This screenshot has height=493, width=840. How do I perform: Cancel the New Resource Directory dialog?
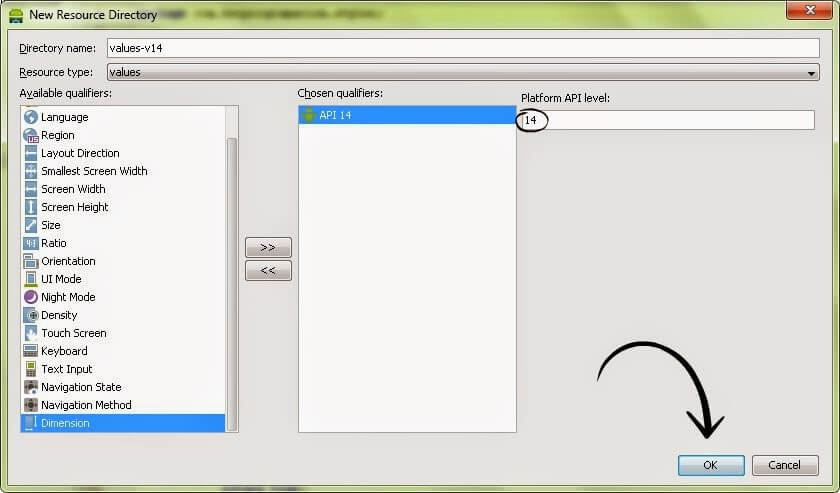(785, 465)
